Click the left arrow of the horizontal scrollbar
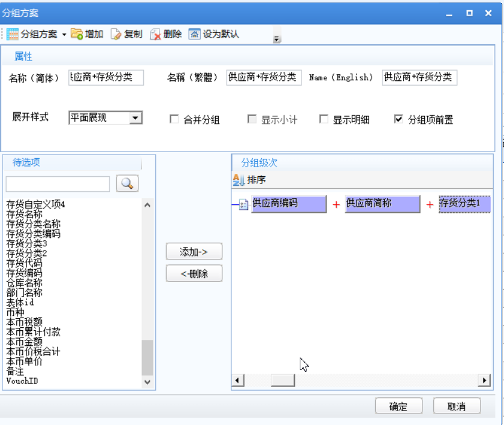Image resolution: width=504 pixels, height=425 pixels. point(238,381)
